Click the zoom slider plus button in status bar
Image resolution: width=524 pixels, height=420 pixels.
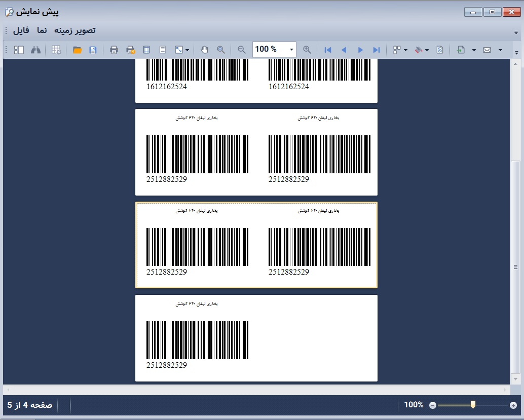point(513,405)
